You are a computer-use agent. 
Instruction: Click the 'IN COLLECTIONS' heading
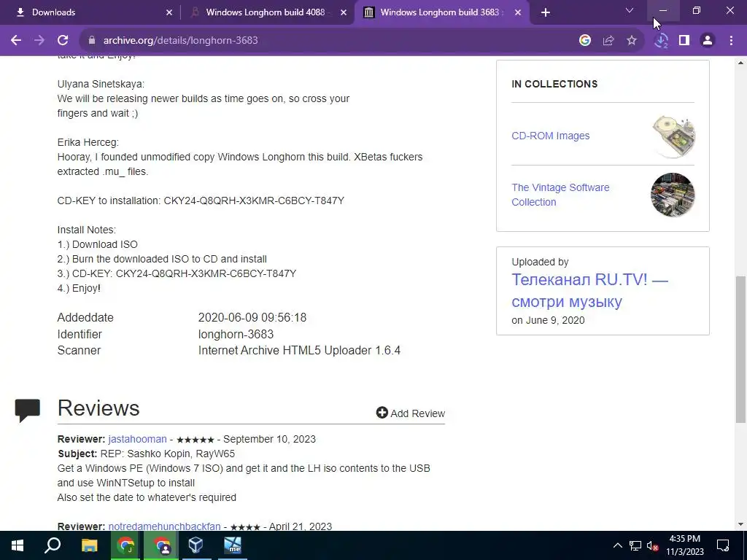[x=554, y=84]
